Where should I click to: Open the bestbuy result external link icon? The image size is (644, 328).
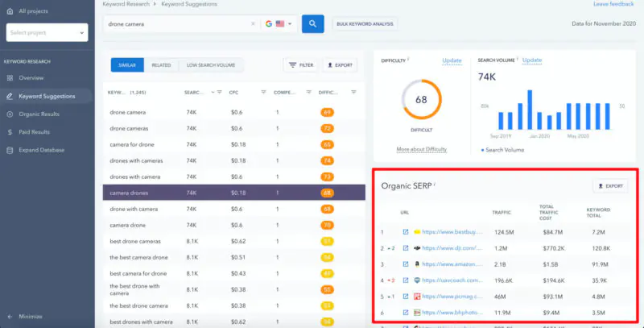click(406, 232)
